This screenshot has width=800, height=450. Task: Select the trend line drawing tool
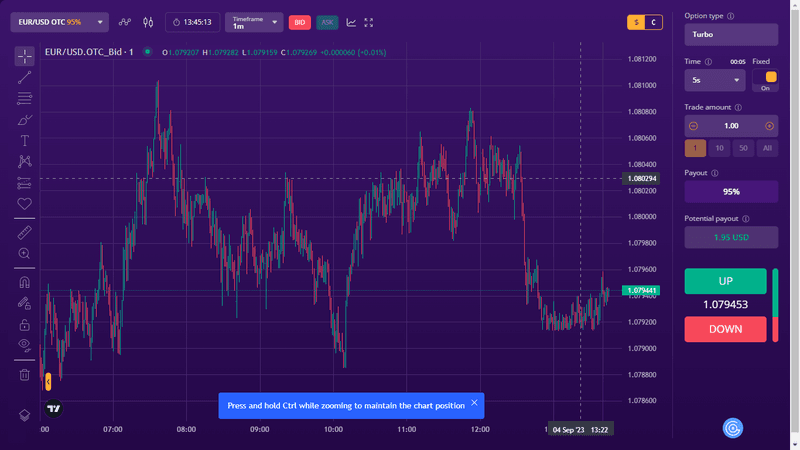tap(24, 78)
